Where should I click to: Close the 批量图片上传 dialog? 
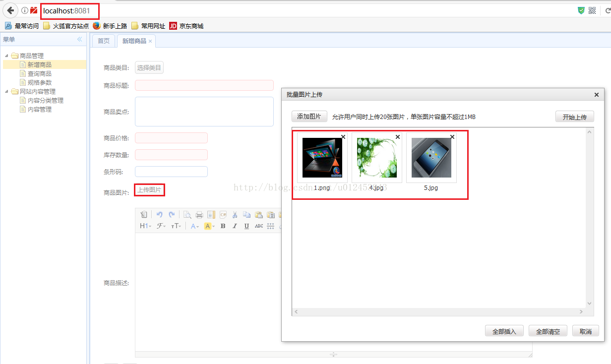click(x=596, y=95)
